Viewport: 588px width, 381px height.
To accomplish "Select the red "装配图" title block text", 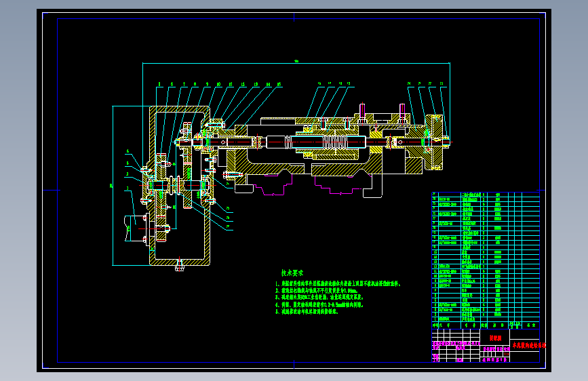I will [495, 338].
